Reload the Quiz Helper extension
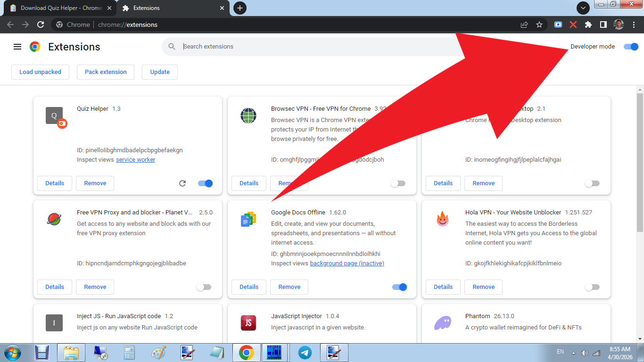 click(182, 183)
